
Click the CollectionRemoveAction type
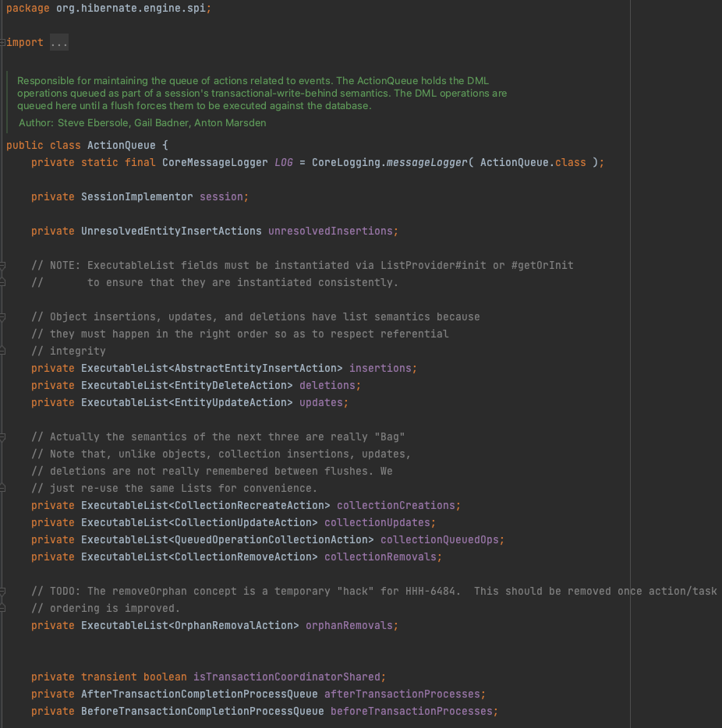click(242, 557)
